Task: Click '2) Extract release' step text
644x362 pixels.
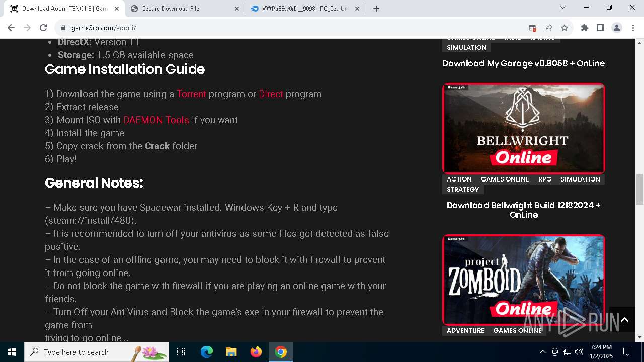Action: tap(82, 107)
